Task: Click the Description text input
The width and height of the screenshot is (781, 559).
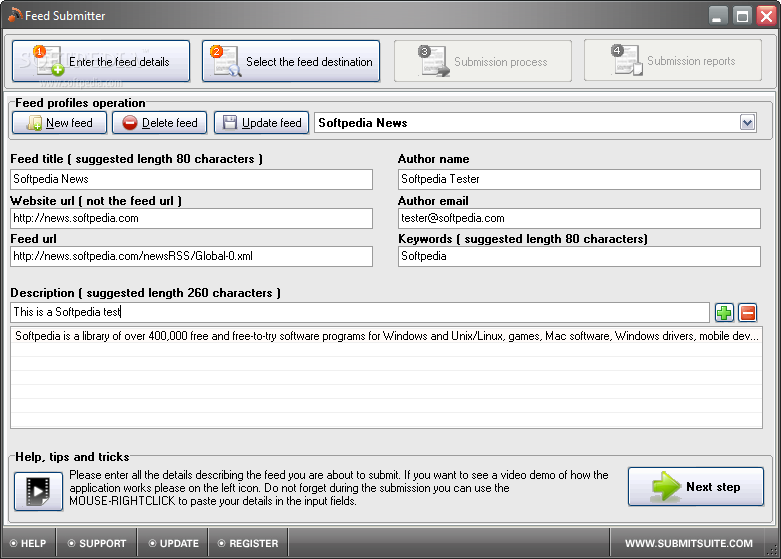Action: click(x=360, y=312)
